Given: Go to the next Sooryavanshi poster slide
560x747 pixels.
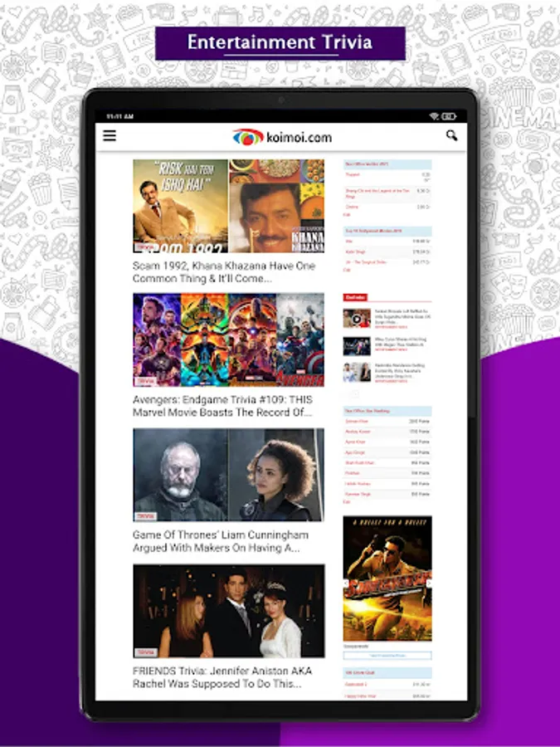Looking at the screenshot, I should click(x=429, y=583).
